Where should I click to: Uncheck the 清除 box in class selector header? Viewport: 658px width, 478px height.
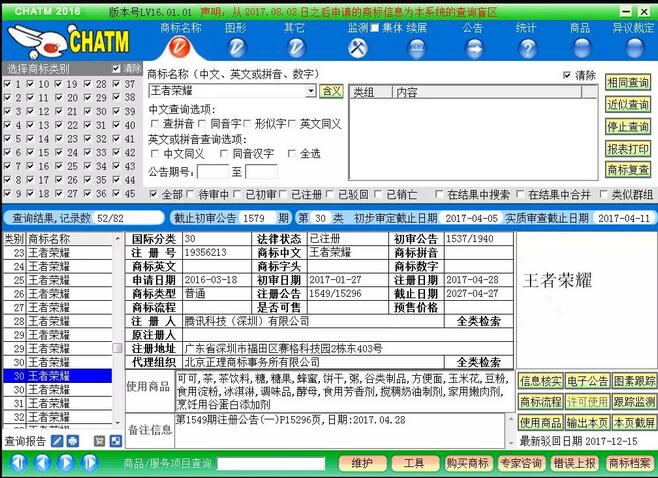pyautogui.click(x=116, y=68)
